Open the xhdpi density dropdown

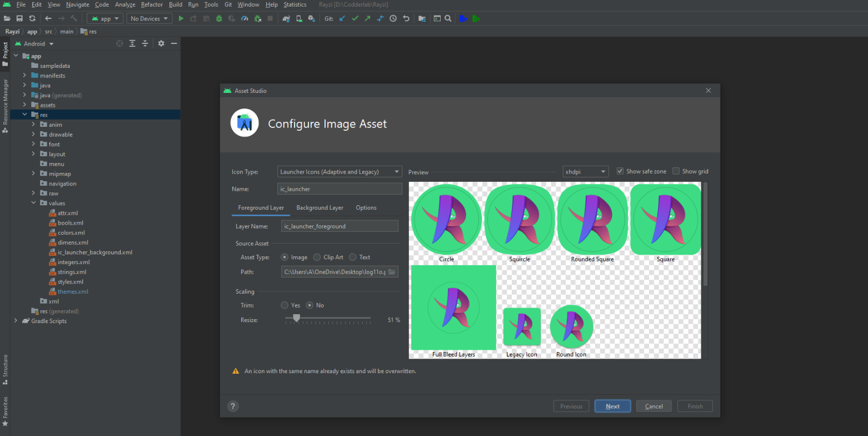(585, 172)
